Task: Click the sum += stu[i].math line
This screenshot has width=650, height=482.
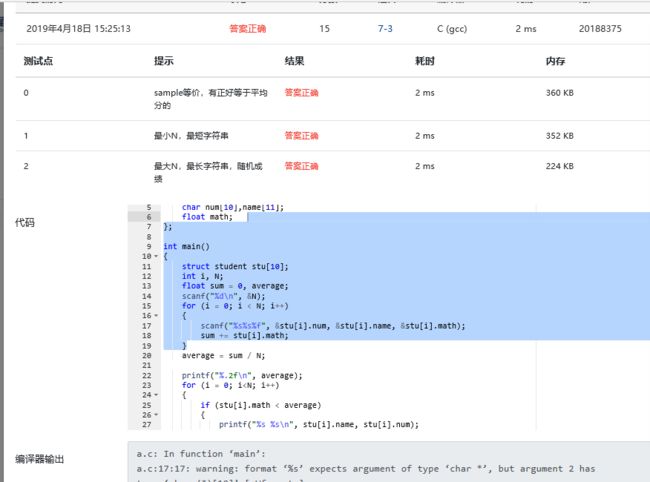Action: point(244,335)
